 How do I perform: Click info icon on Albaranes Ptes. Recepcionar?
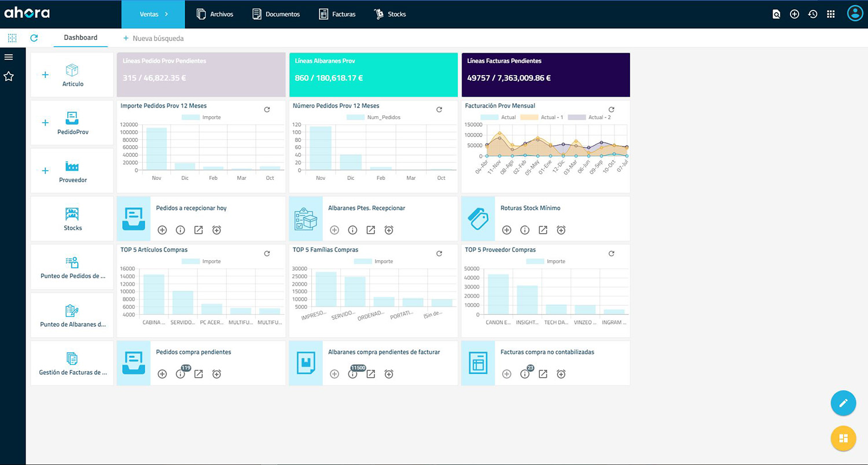click(x=352, y=230)
